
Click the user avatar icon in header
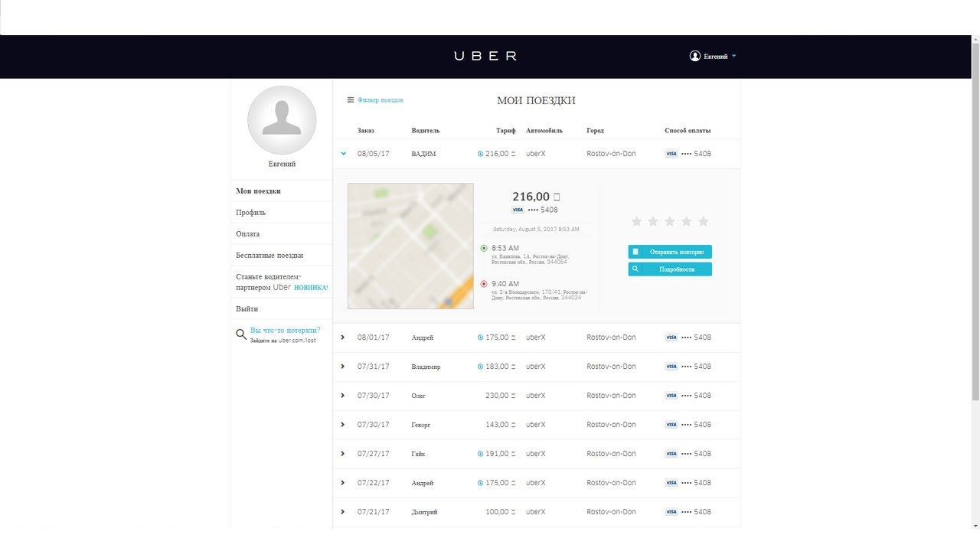click(x=694, y=56)
